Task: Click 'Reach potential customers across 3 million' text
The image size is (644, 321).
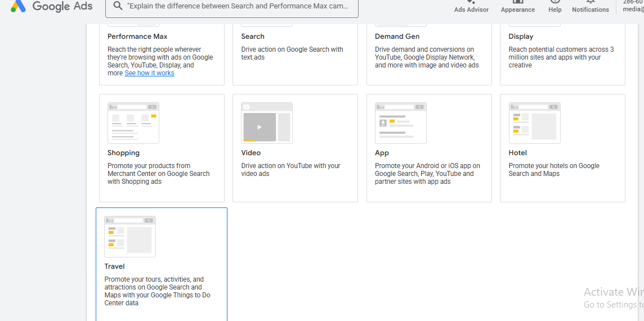Action: point(561,57)
